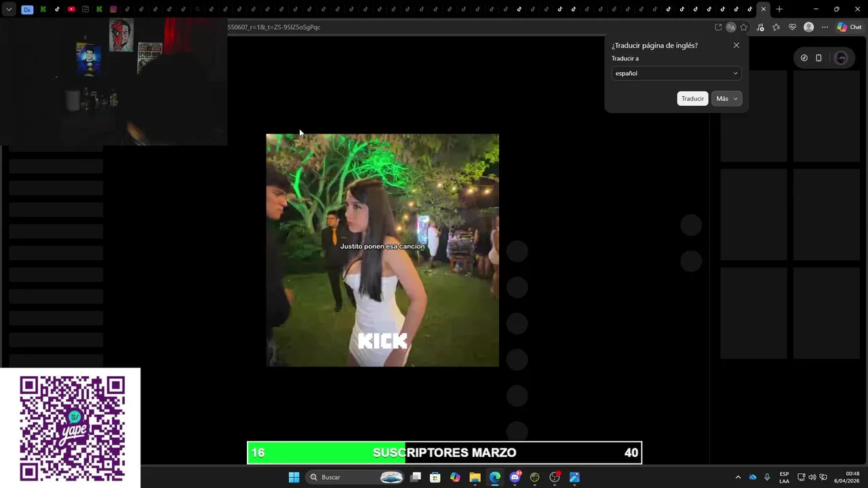
Task: Click the Traducir button
Action: click(x=692, y=98)
